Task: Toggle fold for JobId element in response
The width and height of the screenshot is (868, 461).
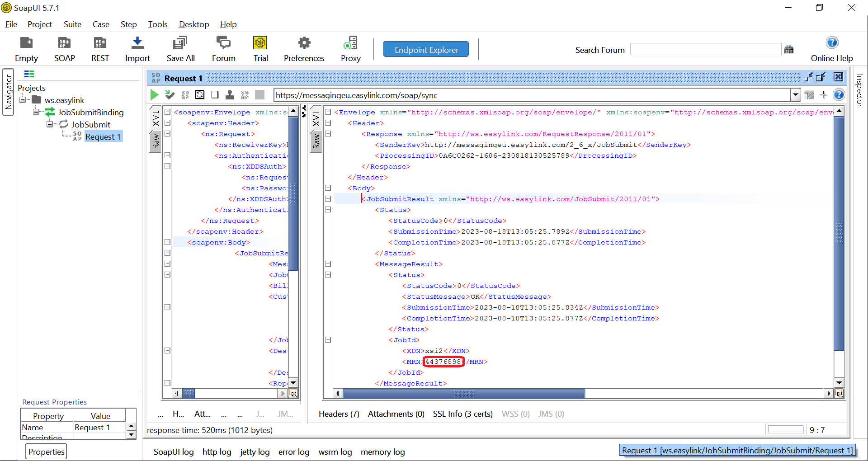Action: (x=328, y=340)
